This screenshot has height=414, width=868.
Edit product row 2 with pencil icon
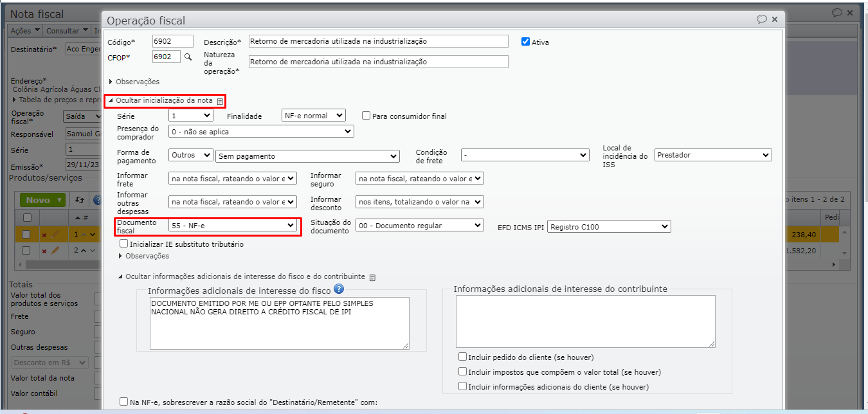click(x=55, y=250)
